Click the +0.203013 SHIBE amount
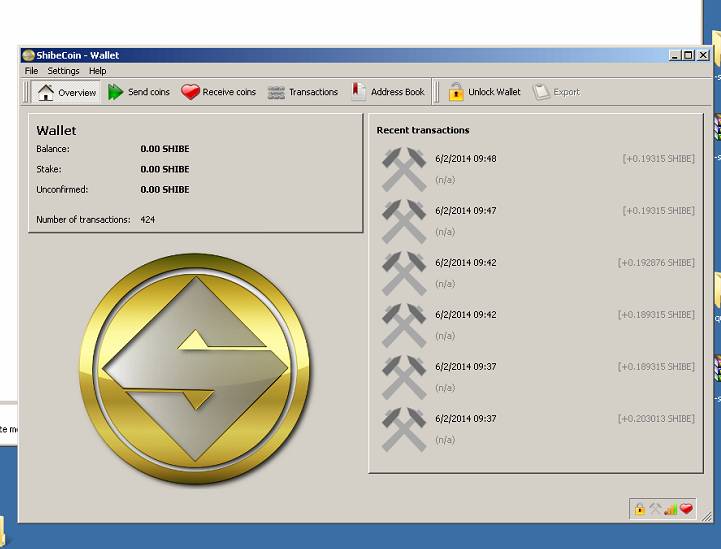The width and height of the screenshot is (721, 549). [656, 418]
